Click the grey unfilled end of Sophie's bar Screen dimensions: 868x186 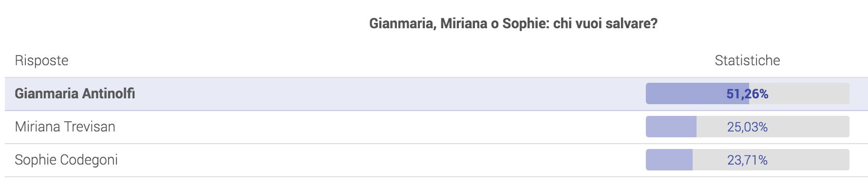point(809,160)
